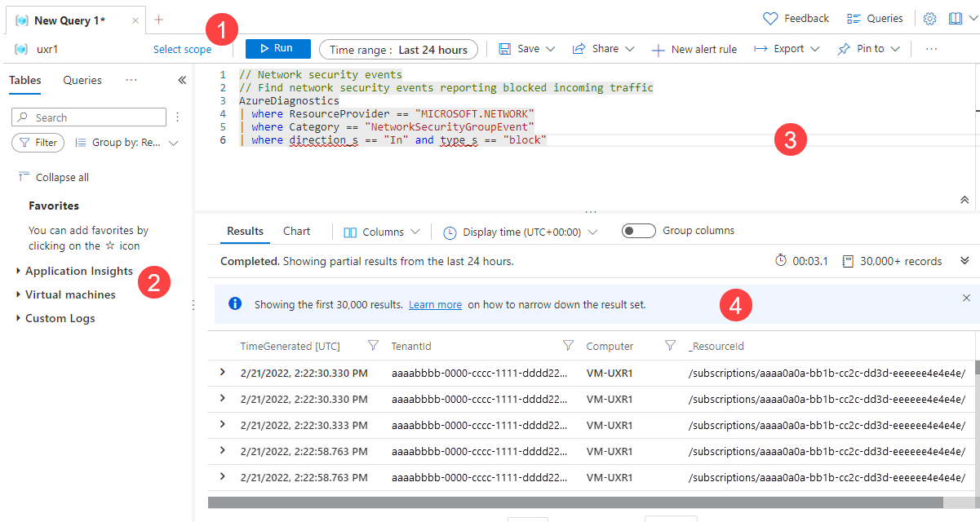Image resolution: width=980 pixels, height=522 pixels.
Task: Add a new query tab
Action: [159, 20]
